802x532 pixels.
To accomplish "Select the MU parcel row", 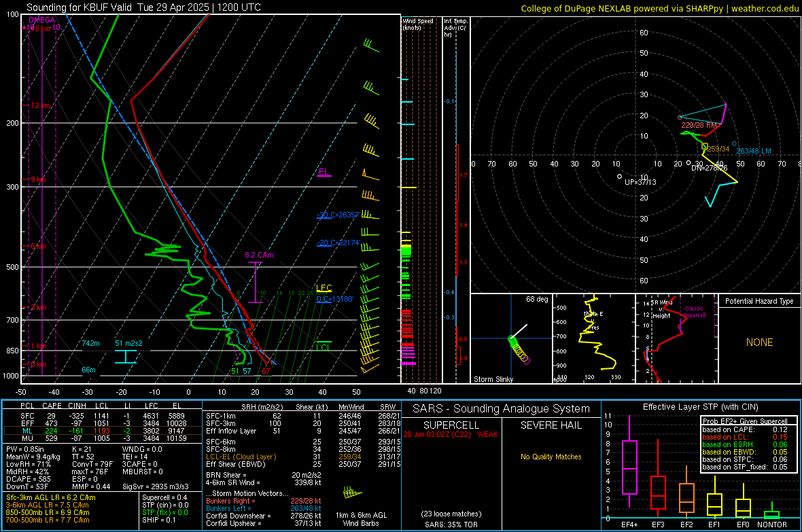I will point(103,438).
